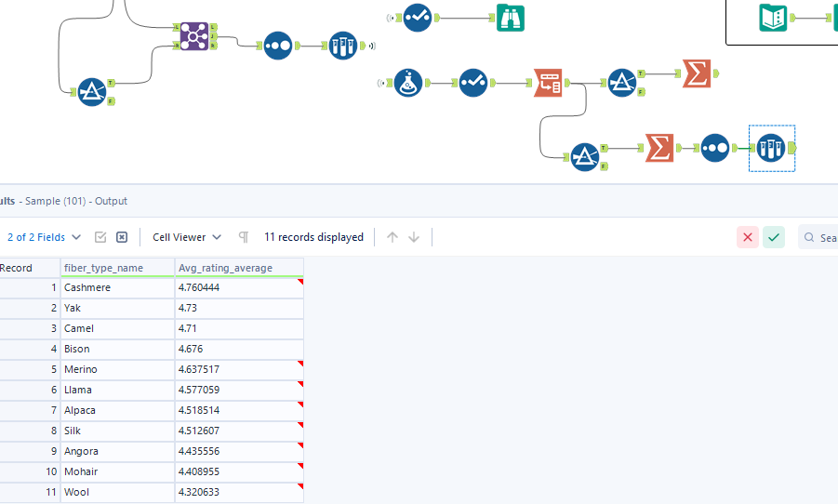Select the Camel cell

117,328
